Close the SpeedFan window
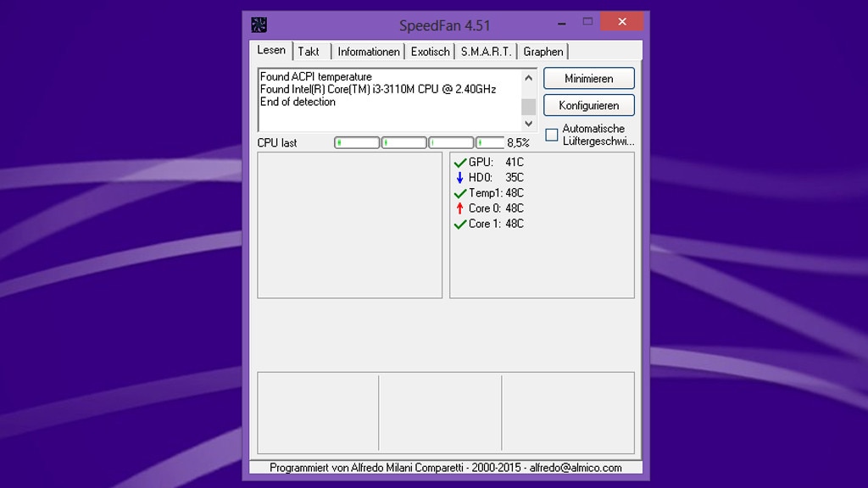The image size is (868, 488). tap(622, 21)
